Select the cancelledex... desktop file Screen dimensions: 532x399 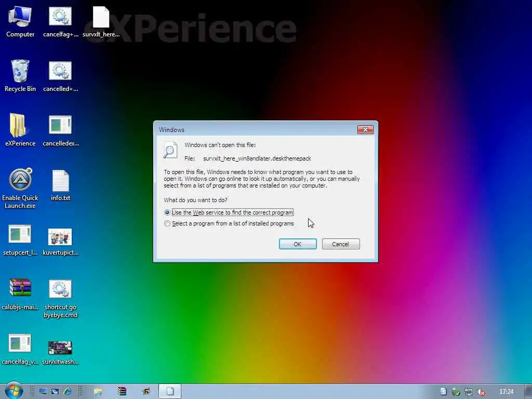click(x=60, y=130)
